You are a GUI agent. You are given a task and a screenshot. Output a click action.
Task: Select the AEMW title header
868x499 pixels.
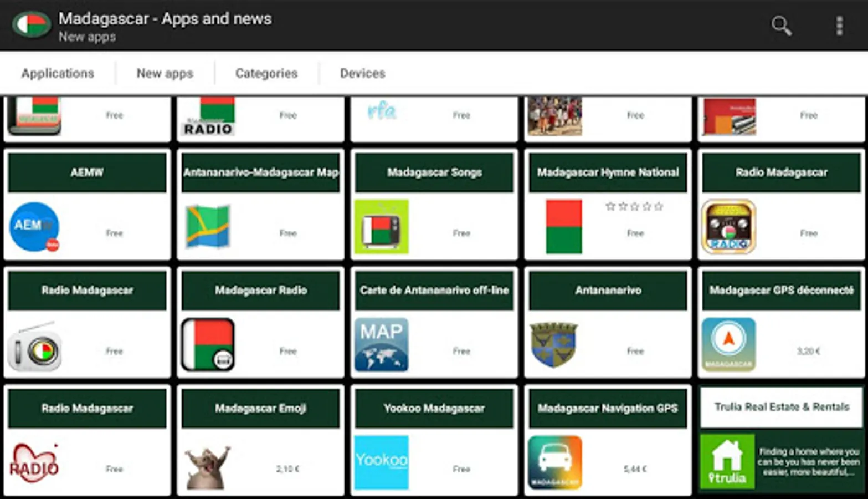(87, 172)
